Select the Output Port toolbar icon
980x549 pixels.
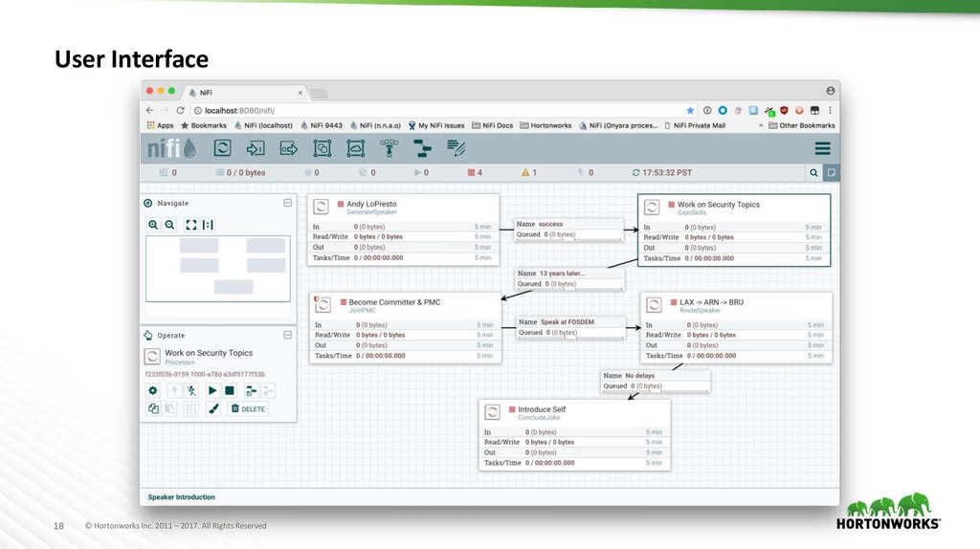pyautogui.click(x=289, y=148)
